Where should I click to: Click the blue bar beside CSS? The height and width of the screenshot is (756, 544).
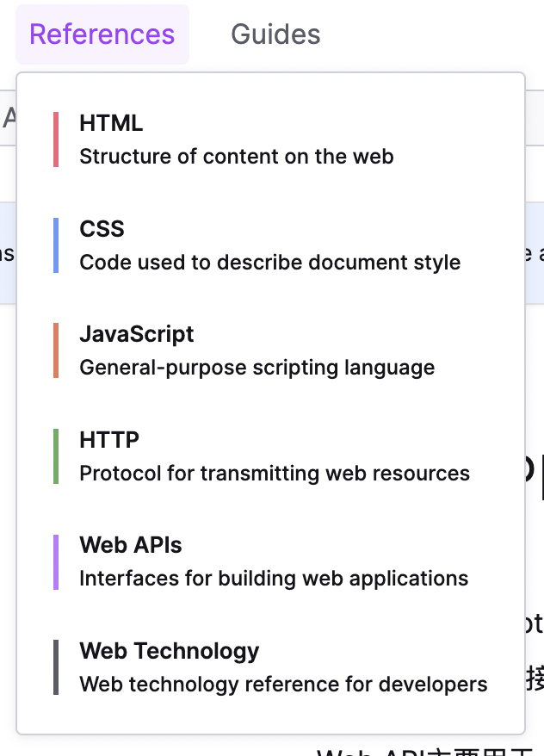coord(56,245)
